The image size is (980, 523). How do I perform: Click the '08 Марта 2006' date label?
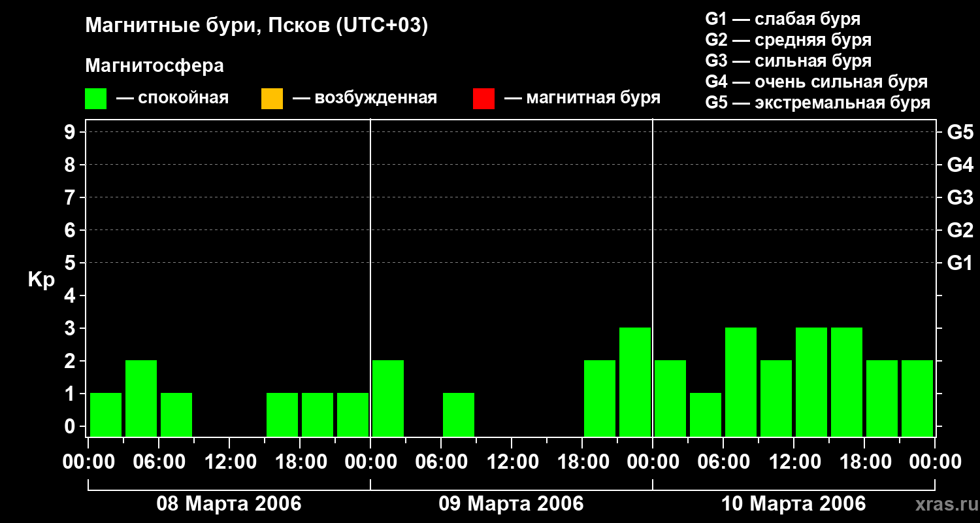click(229, 504)
